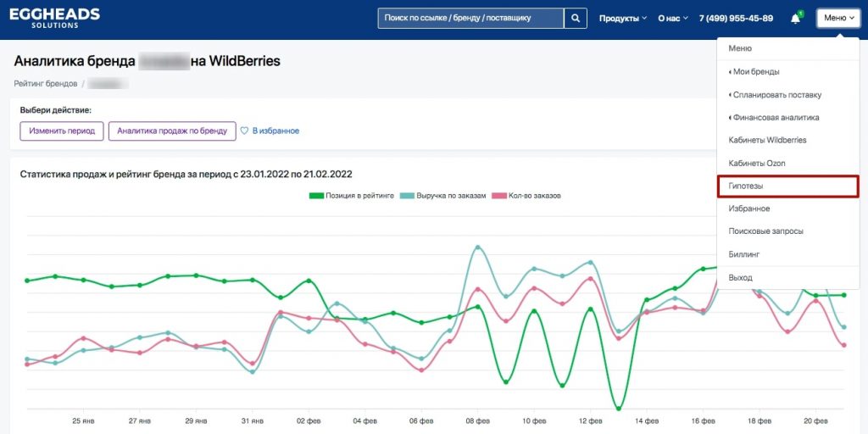The width and height of the screenshot is (868, 434).
Task: Select Гипотезы in the menu
Action: point(787,186)
